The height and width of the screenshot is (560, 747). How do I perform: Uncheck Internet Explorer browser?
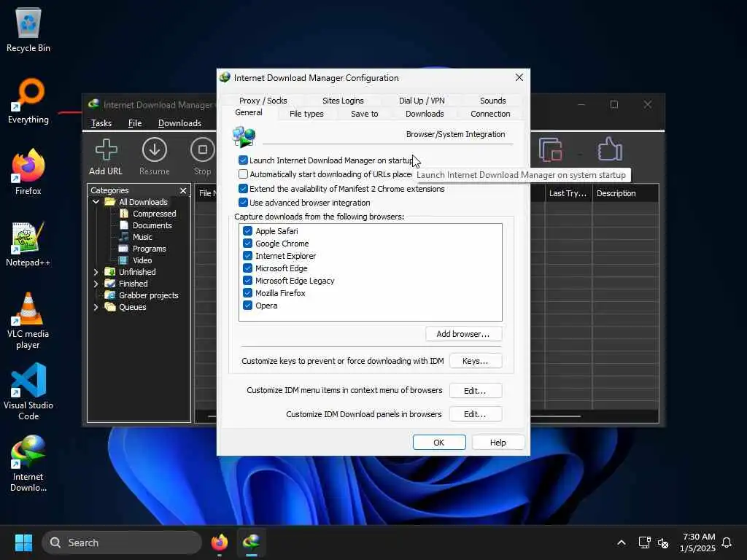click(x=247, y=256)
